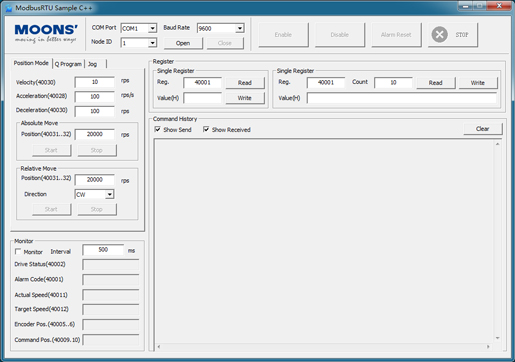Screen dimensions: 515x362
Task: Click the single register Reg. 40001 field left of Write
Action: (x=202, y=83)
